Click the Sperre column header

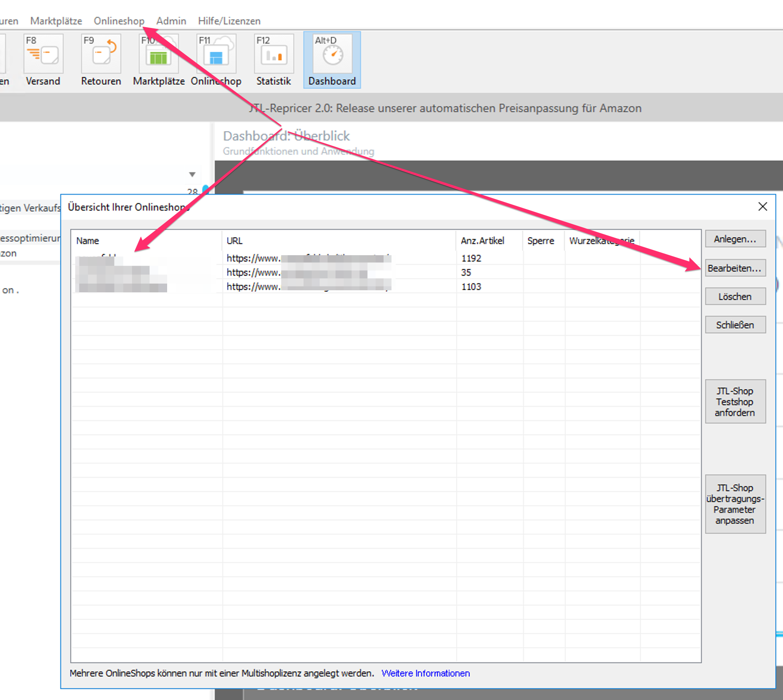click(544, 241)
